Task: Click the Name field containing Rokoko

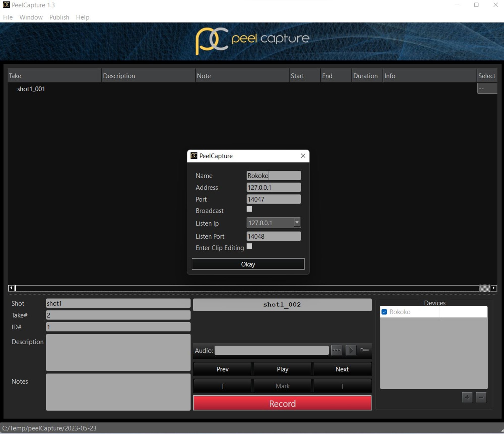Action: (x=274, y=175)
